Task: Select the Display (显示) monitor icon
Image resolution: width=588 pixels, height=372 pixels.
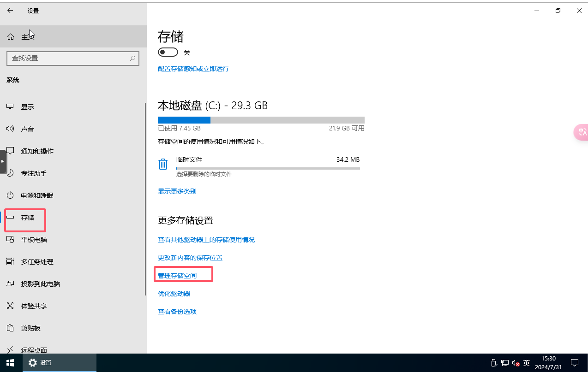Action: (x=10, y=106)
